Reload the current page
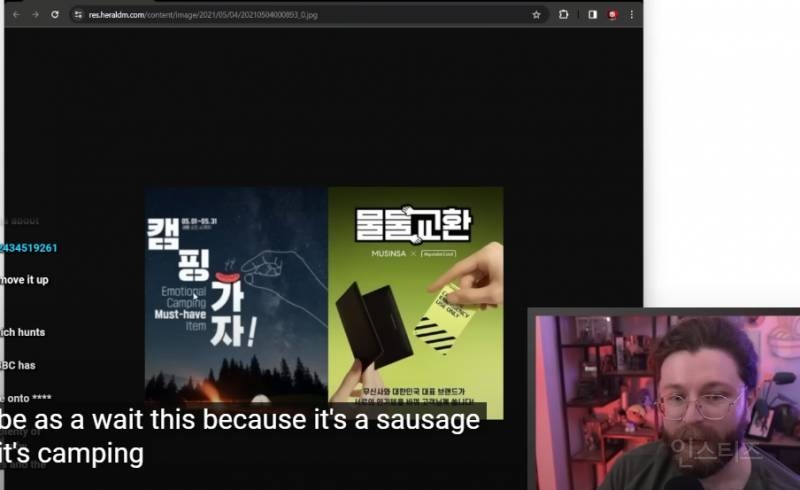Screen dimensions: 800x490 (x=55, y=15)
